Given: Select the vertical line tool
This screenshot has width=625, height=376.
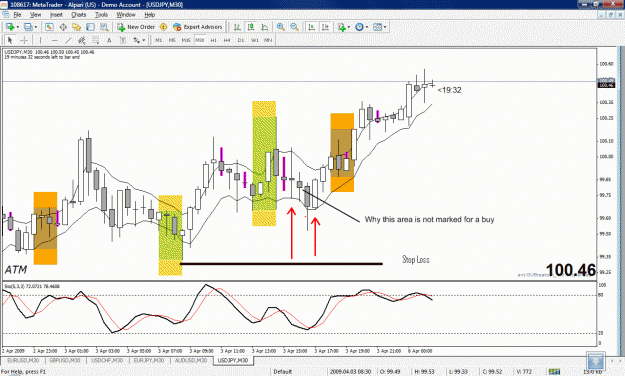Looking at the screenshot, I should pos(40,40).
